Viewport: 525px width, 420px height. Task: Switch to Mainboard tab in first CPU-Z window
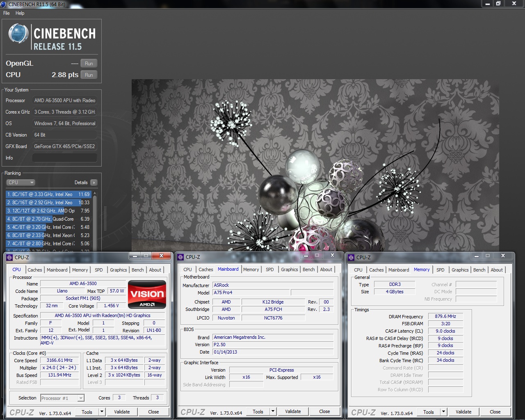pyautogui.click(x=57, y=270)
